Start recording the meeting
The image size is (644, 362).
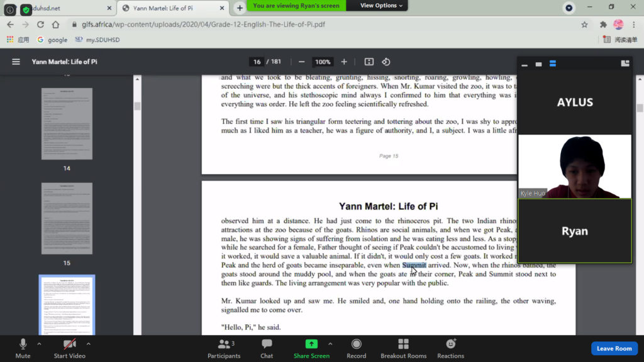pos(356,349)
